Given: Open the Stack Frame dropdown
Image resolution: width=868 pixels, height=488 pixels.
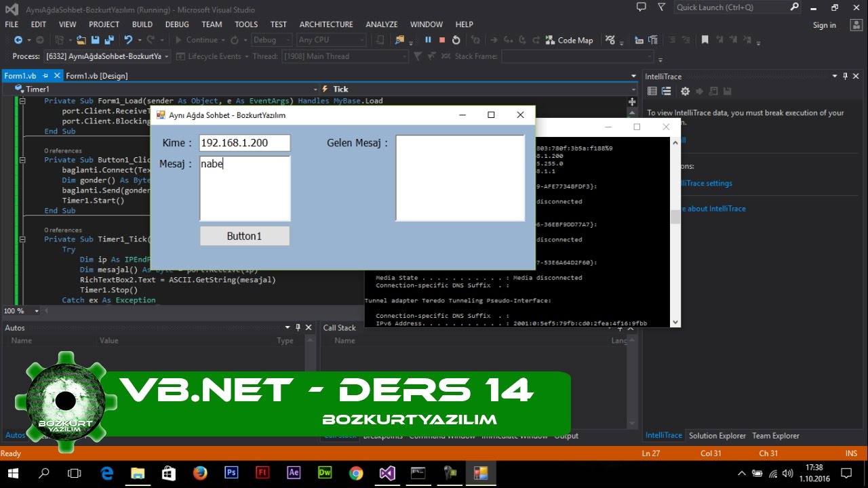Looking at the screenshot, I should [x=577, y=56].
